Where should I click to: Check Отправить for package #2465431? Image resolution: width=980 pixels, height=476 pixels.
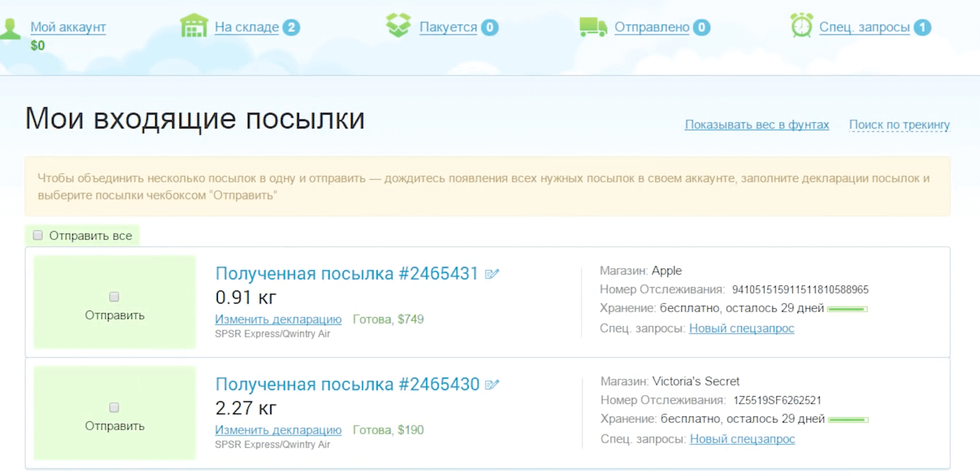click(x=114, y=296)
